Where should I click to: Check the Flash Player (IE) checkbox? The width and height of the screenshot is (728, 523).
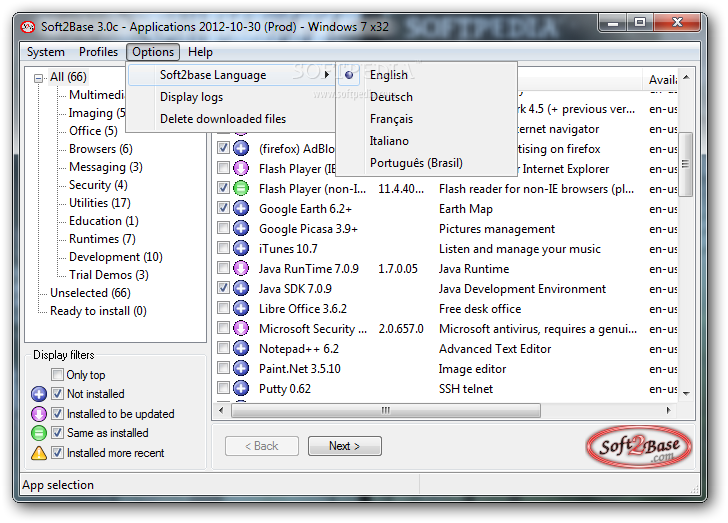point(223,168)
